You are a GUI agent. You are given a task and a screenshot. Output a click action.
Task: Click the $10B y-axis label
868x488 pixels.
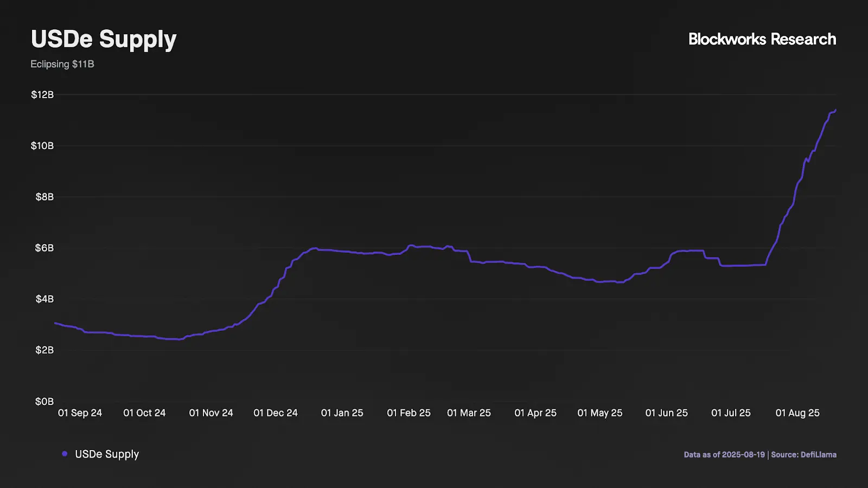coord(42,146)
